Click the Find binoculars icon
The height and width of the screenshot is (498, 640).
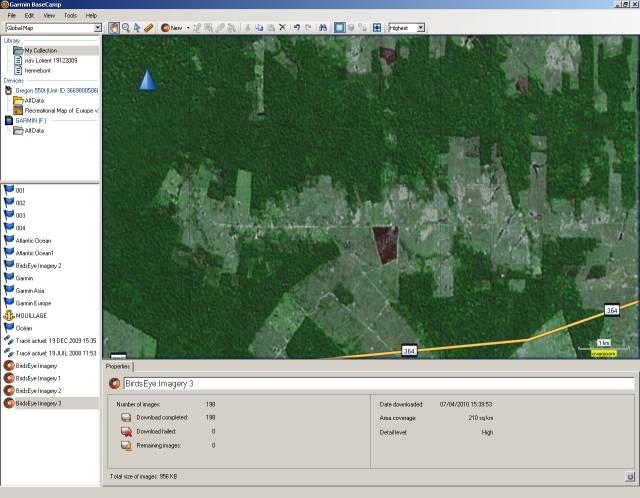323,27
